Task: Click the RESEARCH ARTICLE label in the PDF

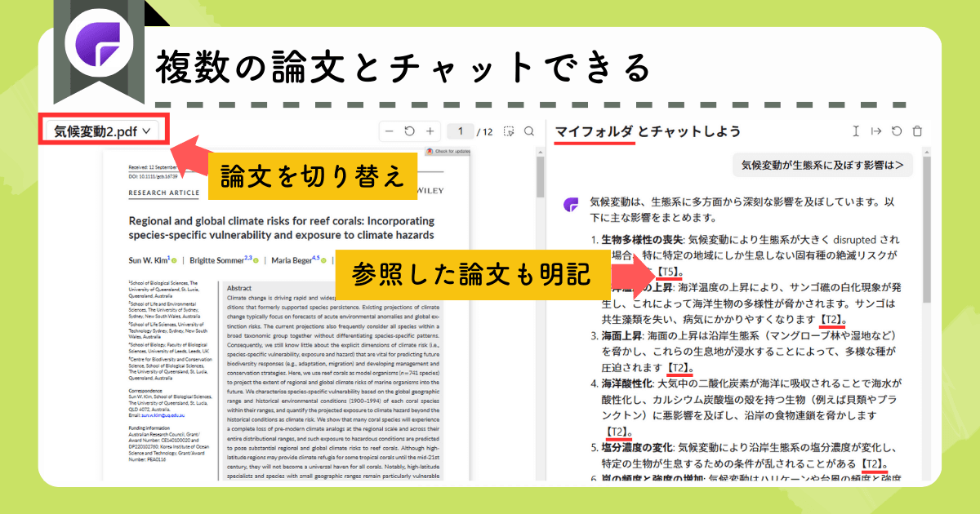Action: tap(163, 193)
